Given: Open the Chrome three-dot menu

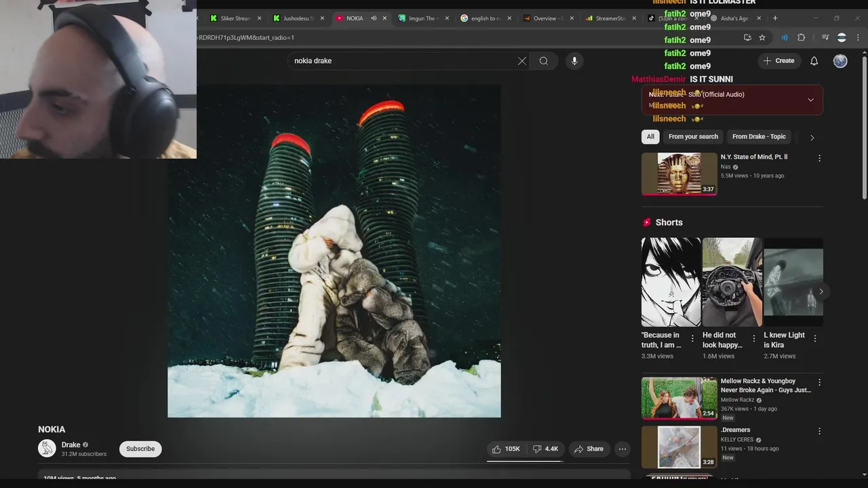Looking at the screenshot, I should [859, 37].
